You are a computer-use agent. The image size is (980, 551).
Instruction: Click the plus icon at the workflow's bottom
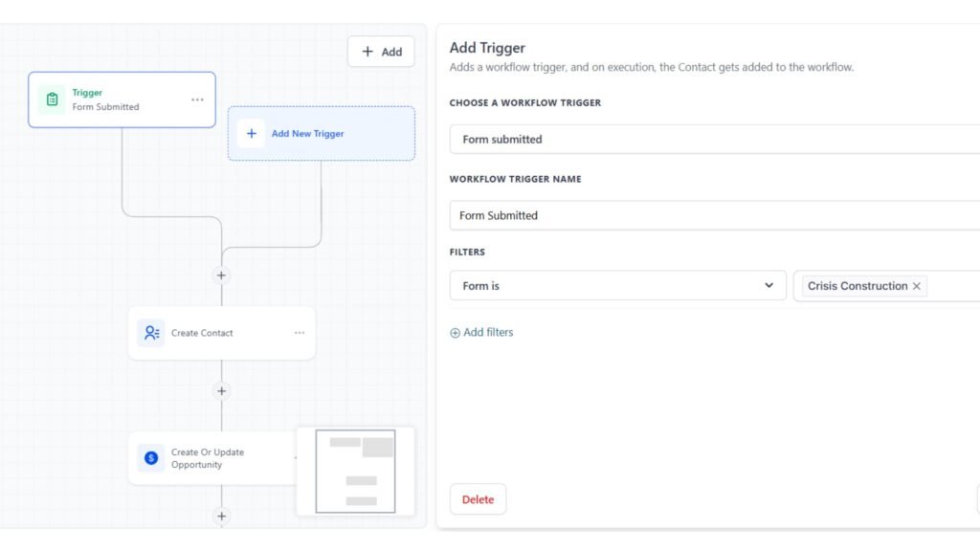click(x=221, y=517)
